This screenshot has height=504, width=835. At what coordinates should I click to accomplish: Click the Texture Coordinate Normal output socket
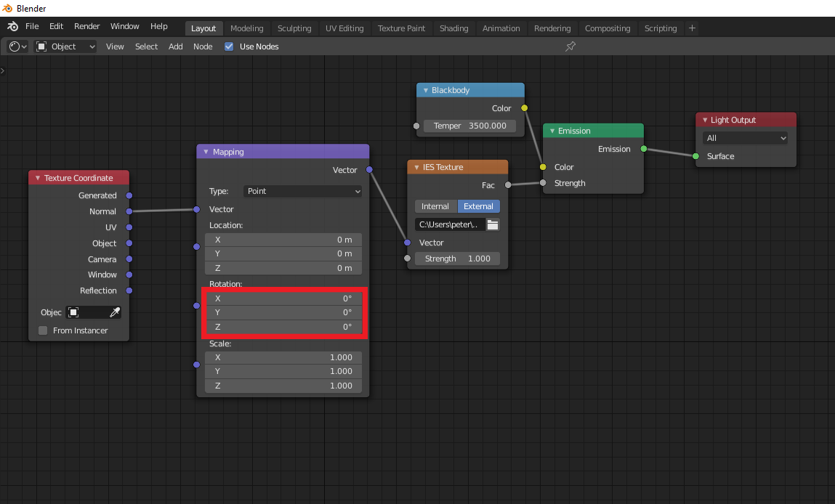pos(129,211)
